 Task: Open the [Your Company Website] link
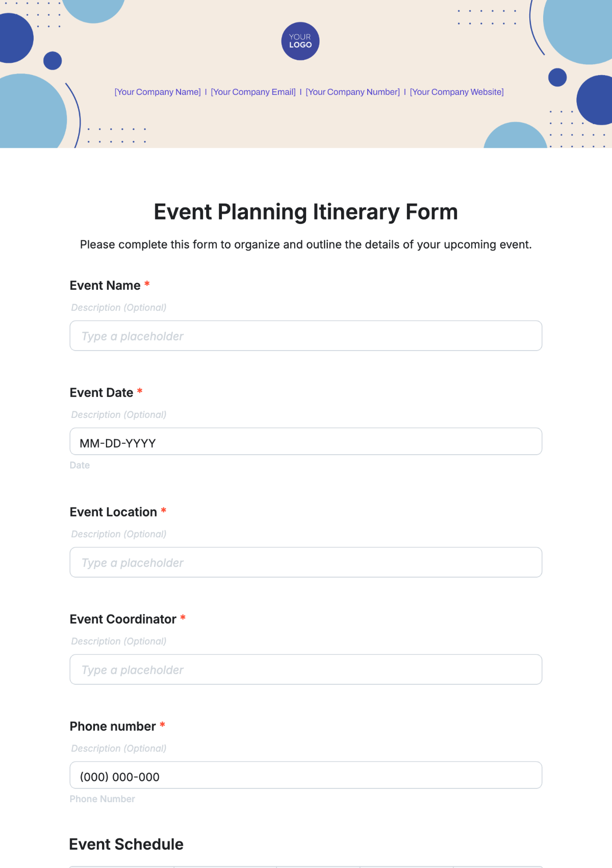pyautogui.click(x=457, y=92)
